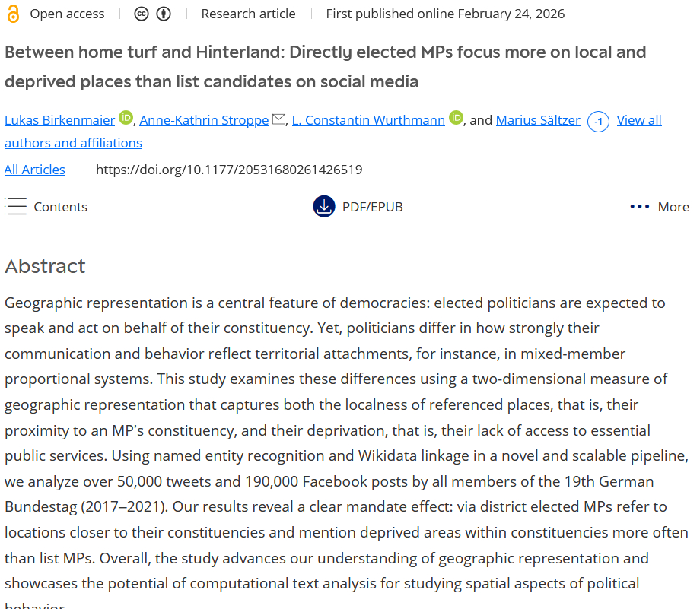Select author name L. Constantin Wurthmann
This screenshot has height=609, width=700.
368,120
